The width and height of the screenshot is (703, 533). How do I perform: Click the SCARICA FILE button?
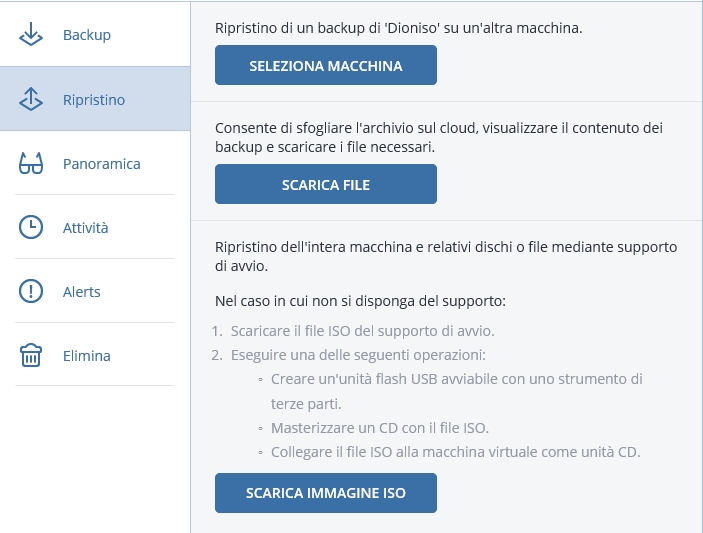(x=326, y=184)
